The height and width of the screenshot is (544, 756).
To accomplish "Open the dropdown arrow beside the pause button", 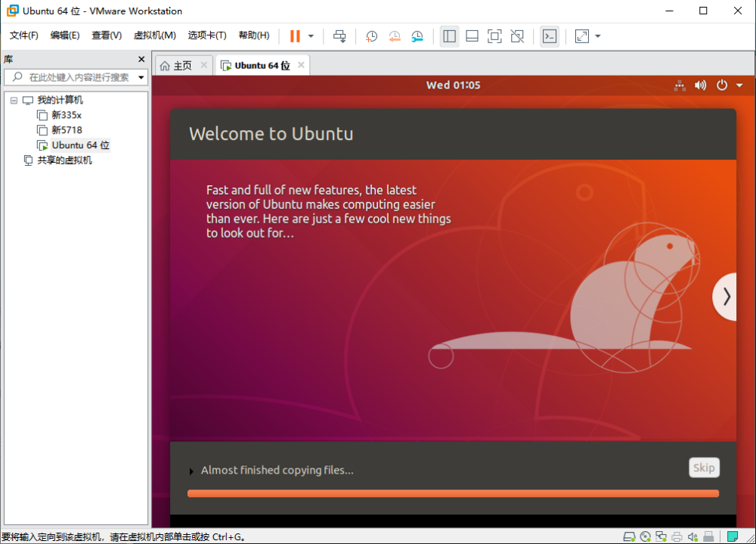I will [311, 36].
